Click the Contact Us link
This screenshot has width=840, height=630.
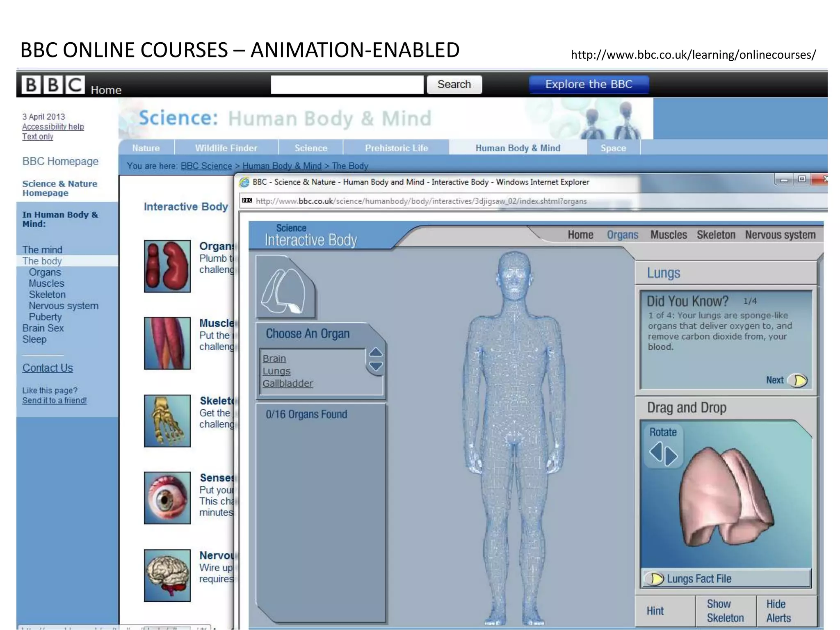48,368
